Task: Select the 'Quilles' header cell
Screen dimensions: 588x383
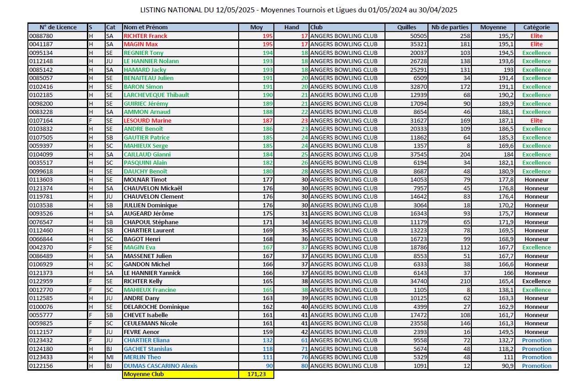Action: pos(406,27)
